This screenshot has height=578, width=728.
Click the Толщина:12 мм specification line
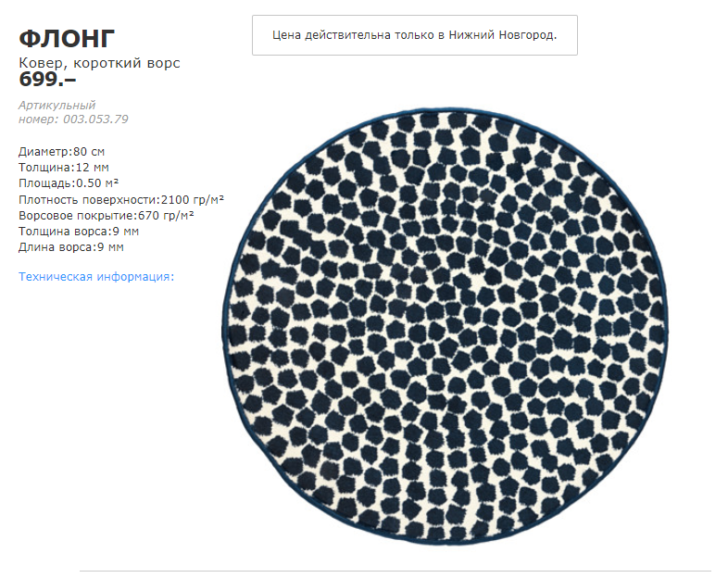point(64,168)
